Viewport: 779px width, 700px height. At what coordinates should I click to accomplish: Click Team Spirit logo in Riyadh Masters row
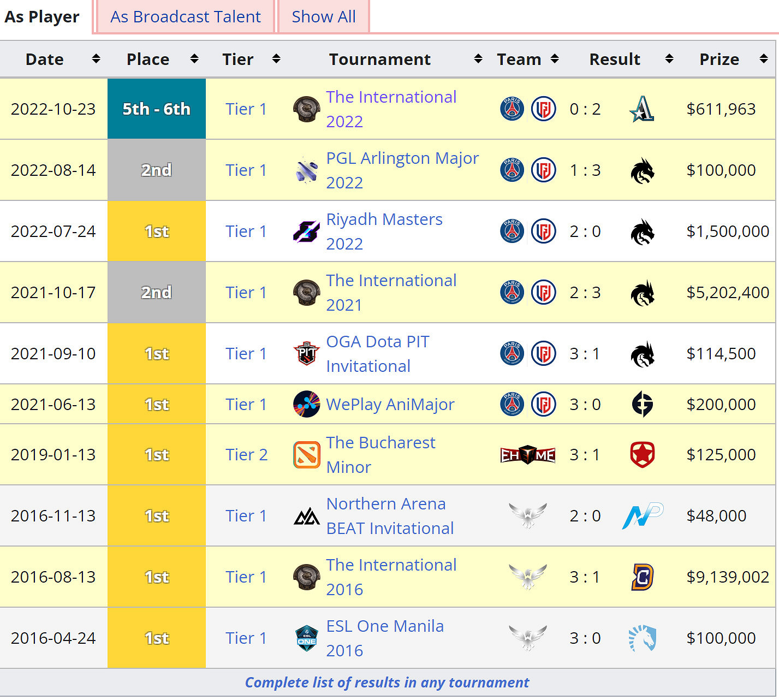pos(642,232)
